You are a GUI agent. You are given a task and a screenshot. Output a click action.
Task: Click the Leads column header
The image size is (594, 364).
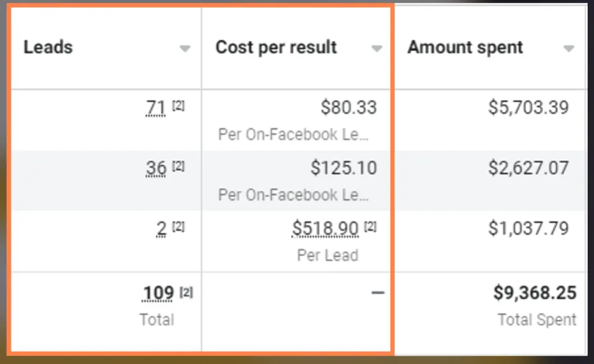pyautogui.click(x=48, y=47)
